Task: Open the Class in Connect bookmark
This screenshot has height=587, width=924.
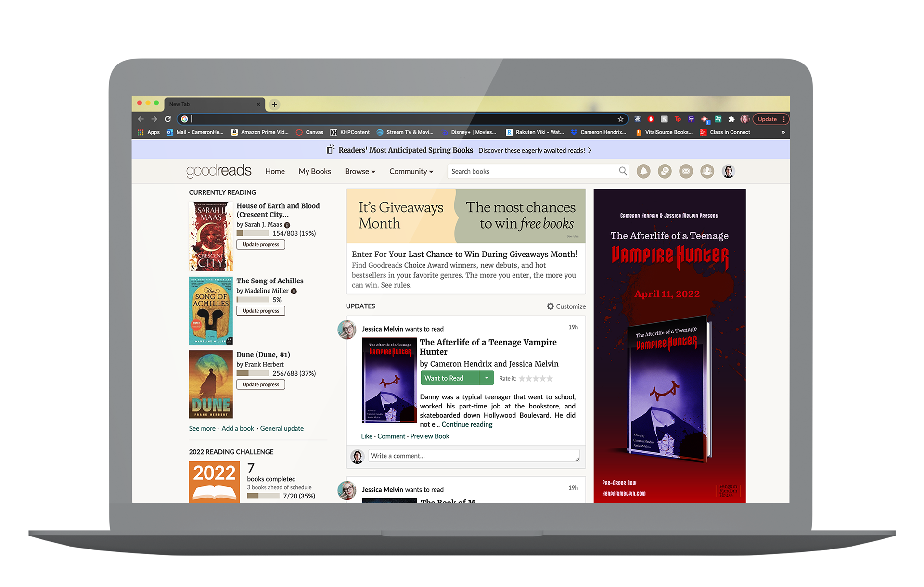Action: coord(725,132)
